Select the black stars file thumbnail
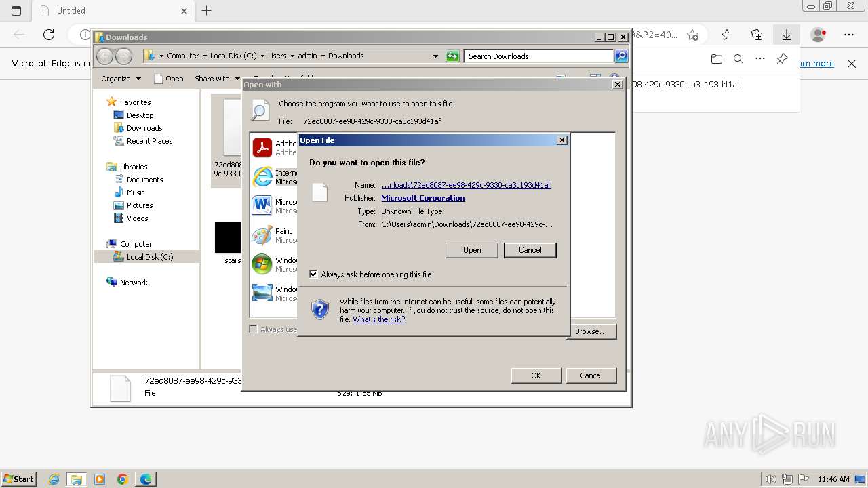This screenshot has height=488, width=868. 228,237
